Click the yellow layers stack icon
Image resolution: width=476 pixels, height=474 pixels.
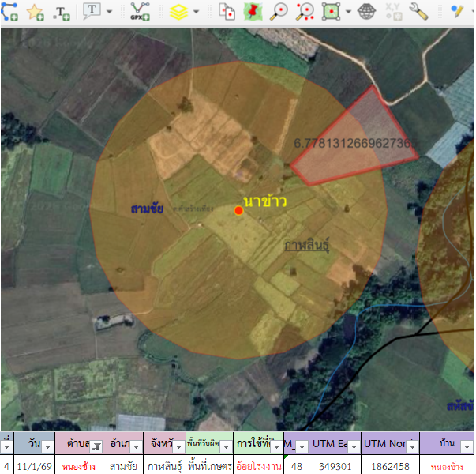(x=179, y=12)
